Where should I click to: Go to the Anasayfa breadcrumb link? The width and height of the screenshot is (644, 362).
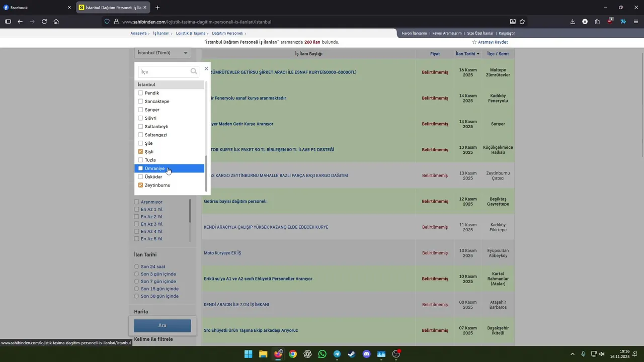(x=138, y=33)
